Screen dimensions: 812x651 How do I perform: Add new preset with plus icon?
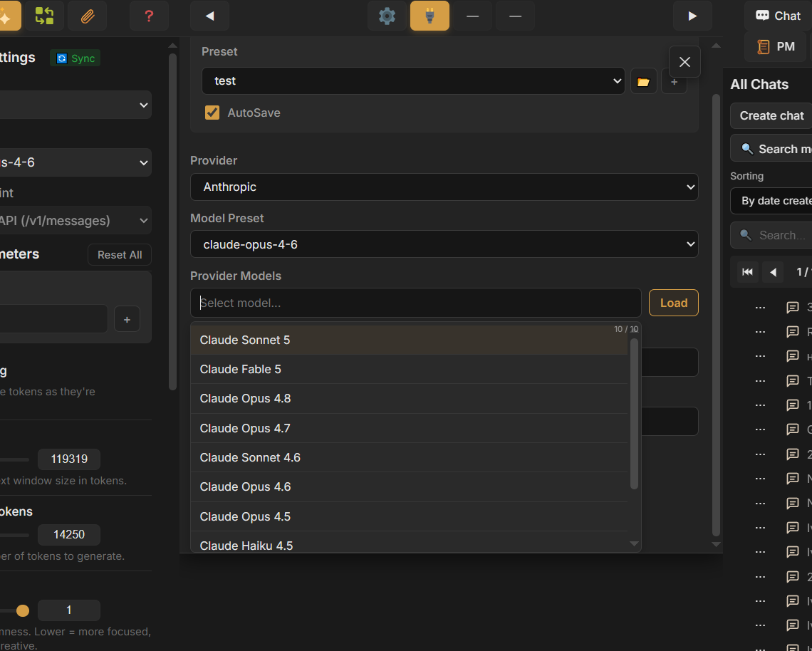point(675,82)
